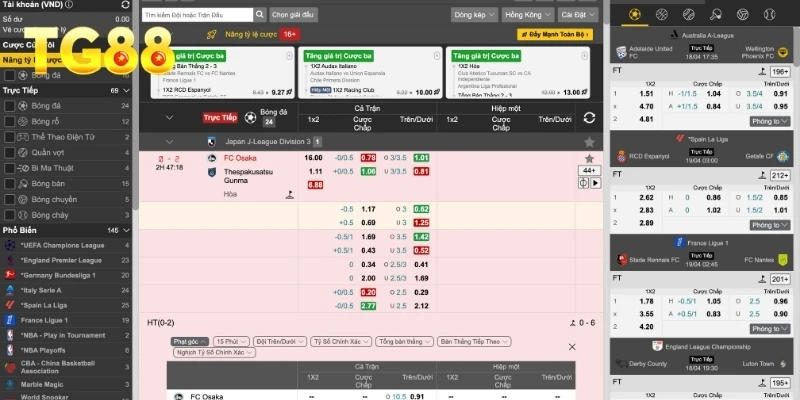Image resolution: width=800 pixels, height=400 pixels.
Task: Tick the Bi Ma Thuật checkbox
Action: pyautogui.click(x=9, y=168)
